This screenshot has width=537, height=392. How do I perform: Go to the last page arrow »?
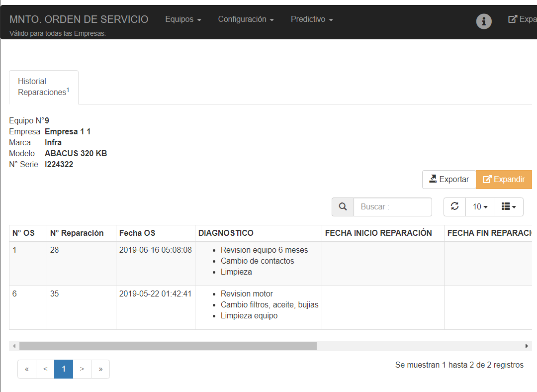pos(100,369)
